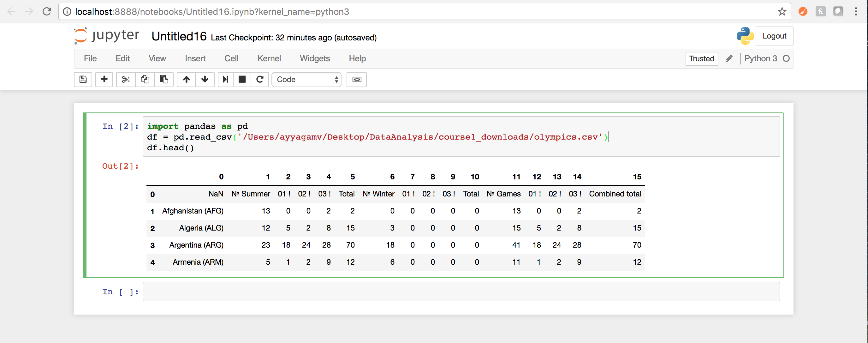Image resolution: width=868 pixels, height=343 pixels.
Task: Click the browser address bar URL
Action: 212,12
